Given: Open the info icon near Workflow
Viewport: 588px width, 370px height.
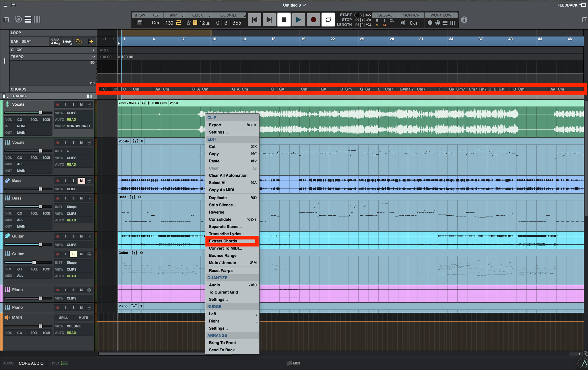Looking at the screenshot, I should pyautogui.click(x=464, y=20).
